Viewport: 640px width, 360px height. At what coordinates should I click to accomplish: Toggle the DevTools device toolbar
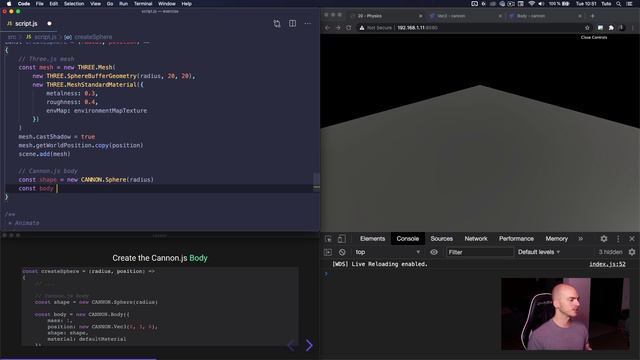pos(342,239)
